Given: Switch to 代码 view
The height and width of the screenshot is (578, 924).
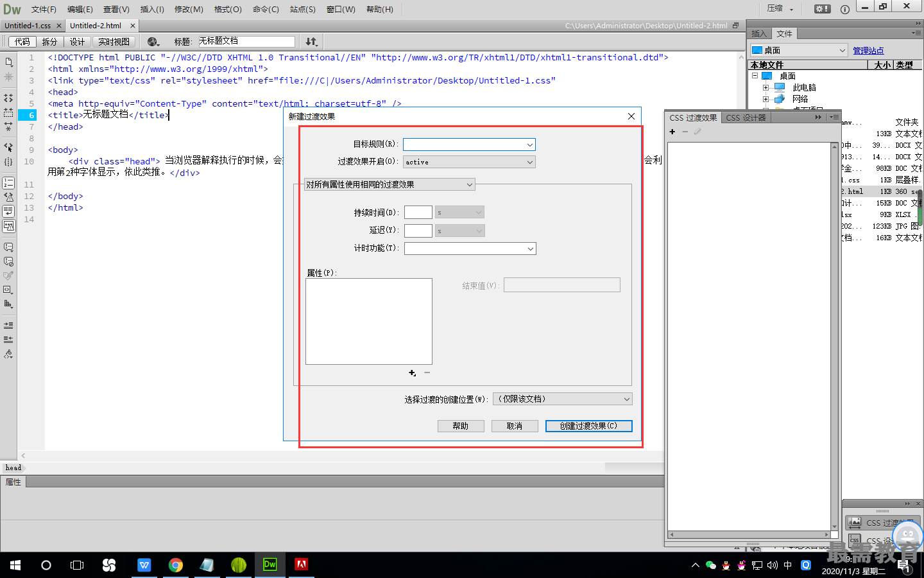Looking at the screenshot, I should point(22,42).
